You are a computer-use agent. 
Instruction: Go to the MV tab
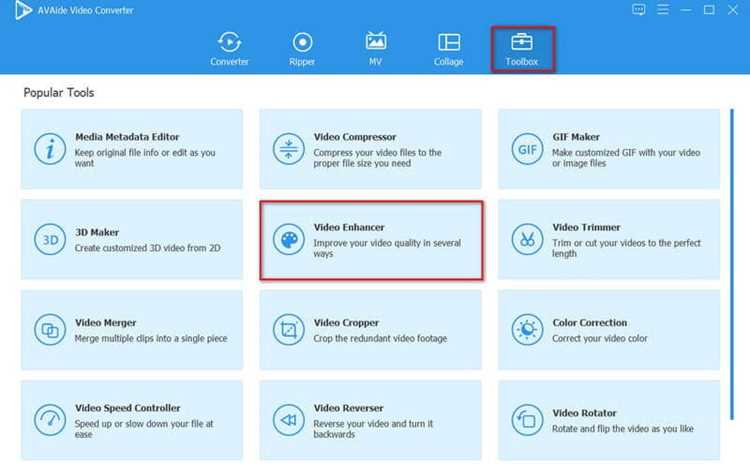375,49
